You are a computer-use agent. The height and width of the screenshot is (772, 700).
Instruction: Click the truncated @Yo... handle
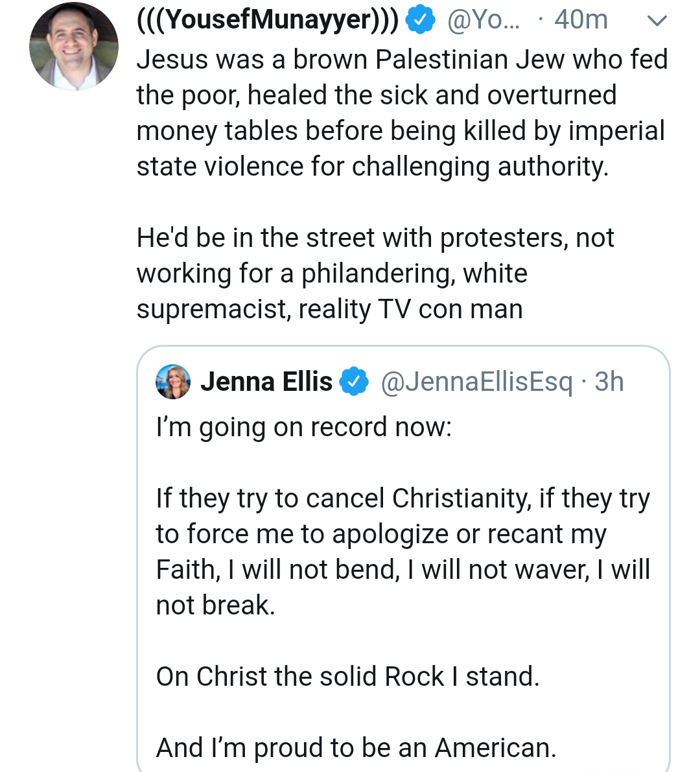[484, 21]
